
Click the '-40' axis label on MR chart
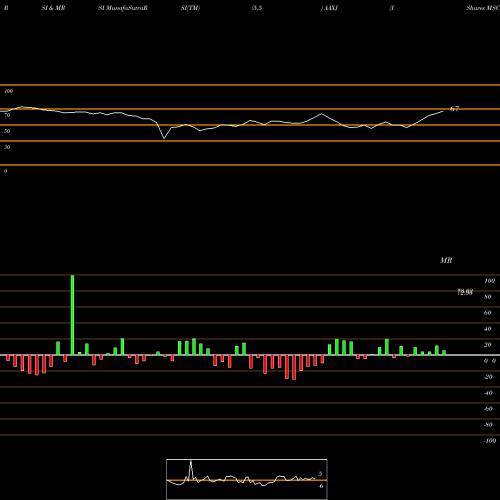(488, 393)
